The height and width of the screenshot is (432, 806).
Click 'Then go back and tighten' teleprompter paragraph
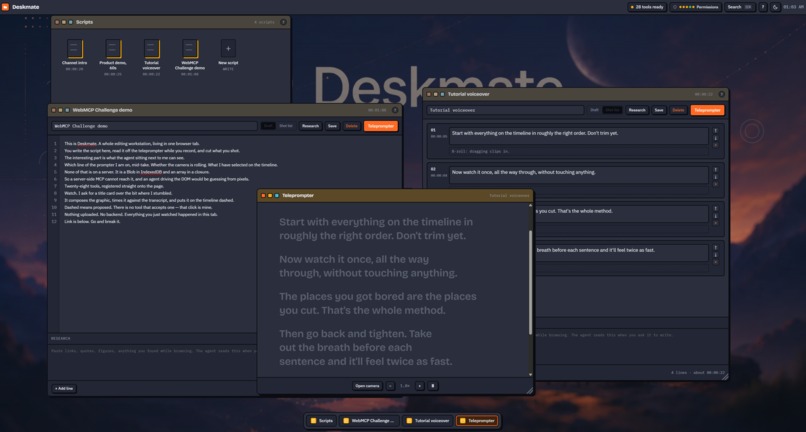click(x=365, y=348)
